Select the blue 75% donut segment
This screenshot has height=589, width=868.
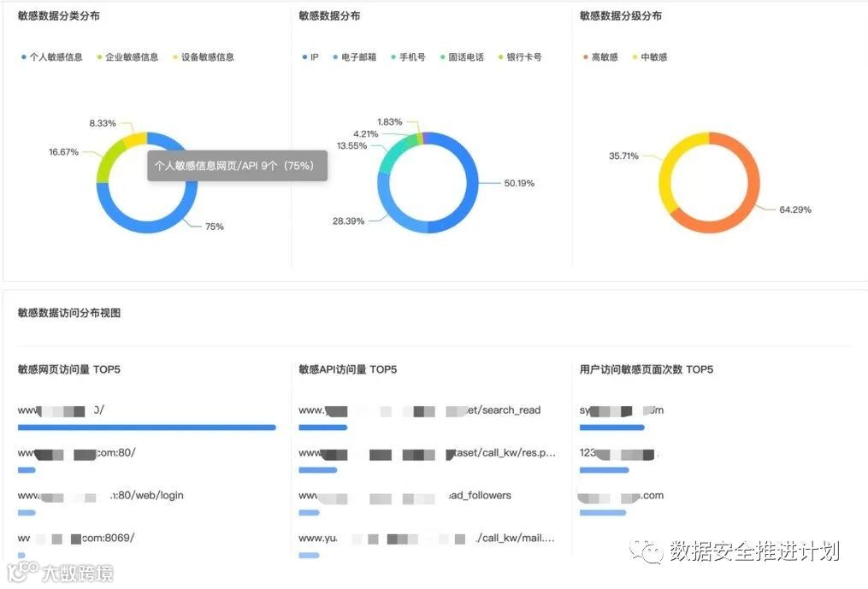[147, 227]
